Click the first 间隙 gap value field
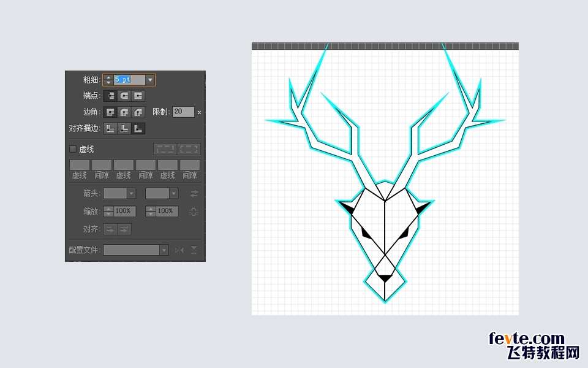Image resolution: width=588 pixels, height=368 pixels. [102, 165]
